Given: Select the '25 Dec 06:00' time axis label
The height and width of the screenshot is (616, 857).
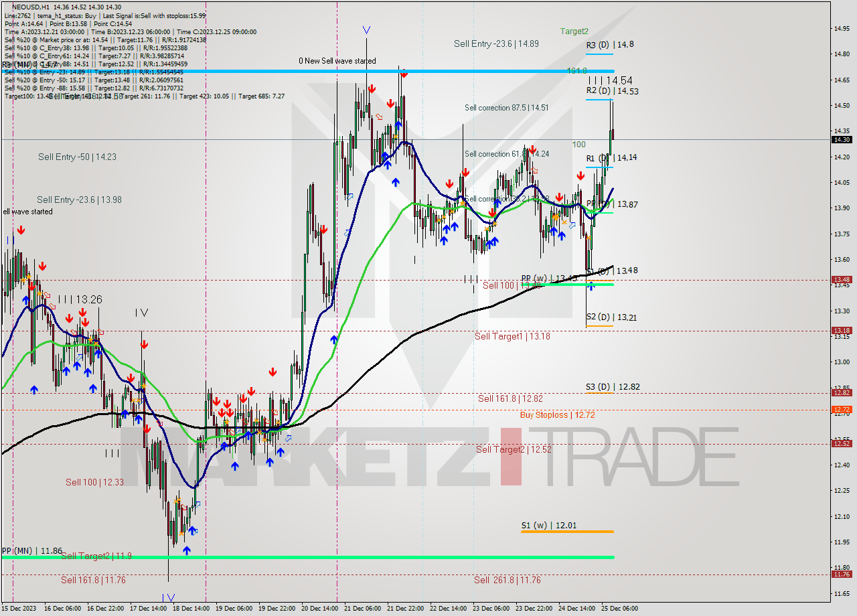Looking at the screenshot, I should (619, 609).
